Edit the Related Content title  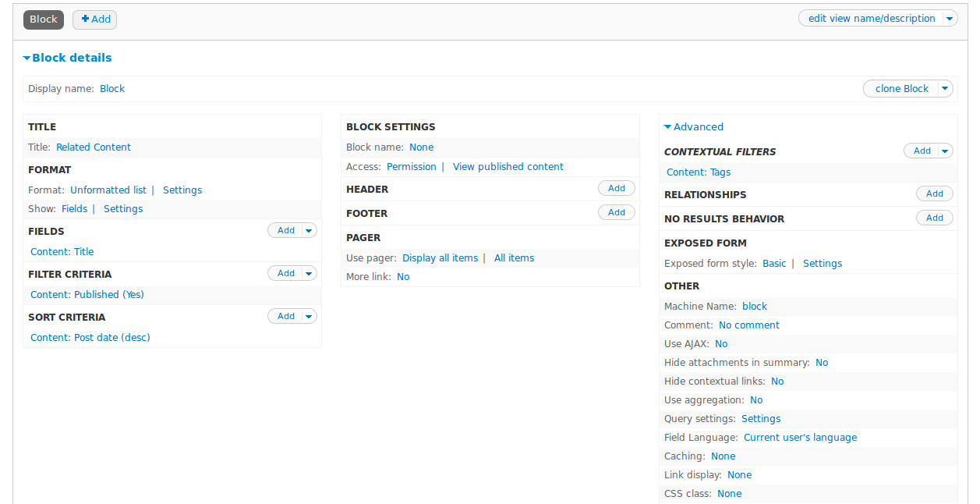pyautogui.click(x=92, y=147)
